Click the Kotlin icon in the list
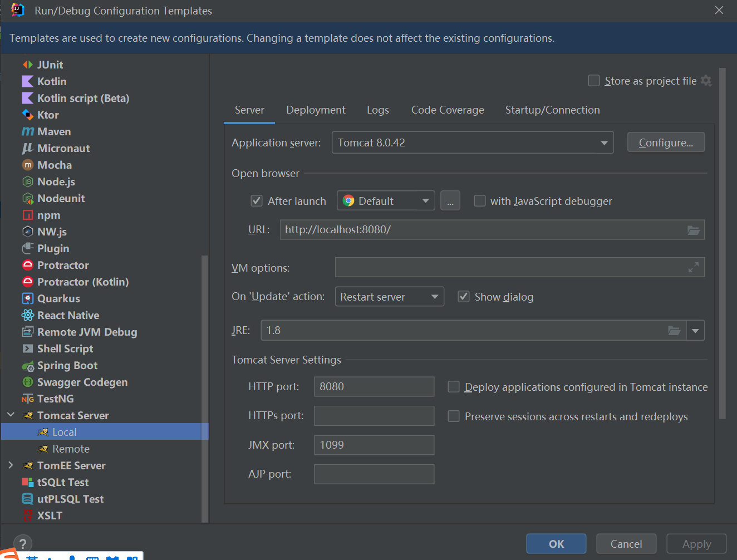Image resolution: width=737 pixels, height=560 pixels. [x=28, y=81]
